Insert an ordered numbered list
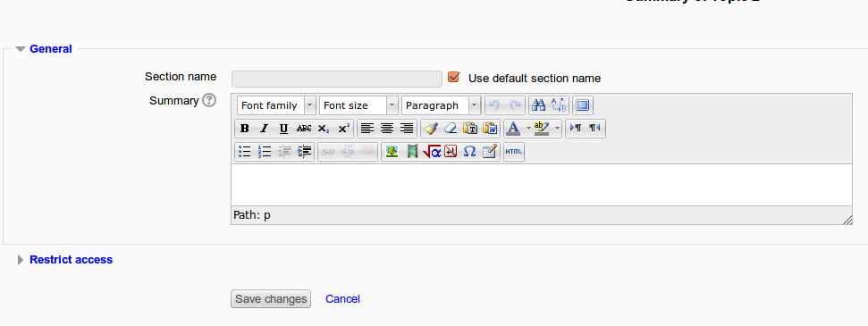Image resolution: width=868 pixels, height=326 pixels. (264, 151)
